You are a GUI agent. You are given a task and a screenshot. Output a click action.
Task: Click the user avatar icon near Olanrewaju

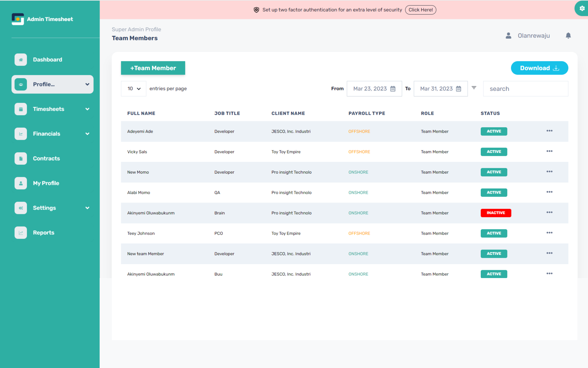tap(508, 36)
